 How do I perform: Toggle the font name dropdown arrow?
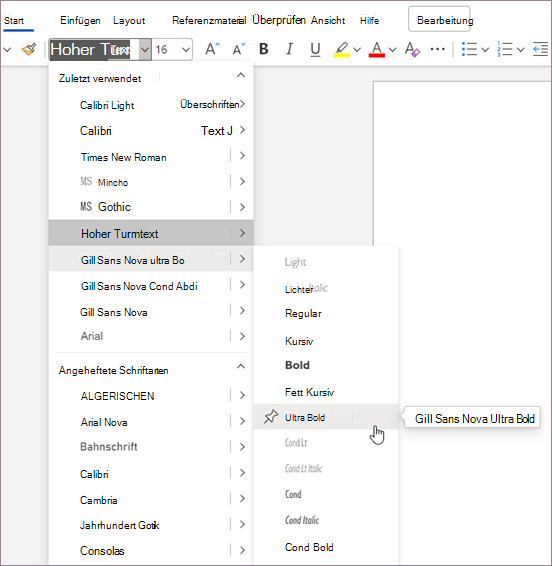pos(145,49)
